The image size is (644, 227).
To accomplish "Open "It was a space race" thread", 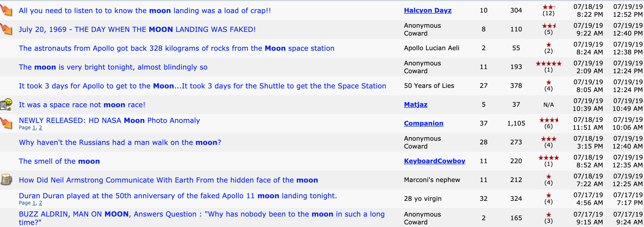I will (82, 105).
